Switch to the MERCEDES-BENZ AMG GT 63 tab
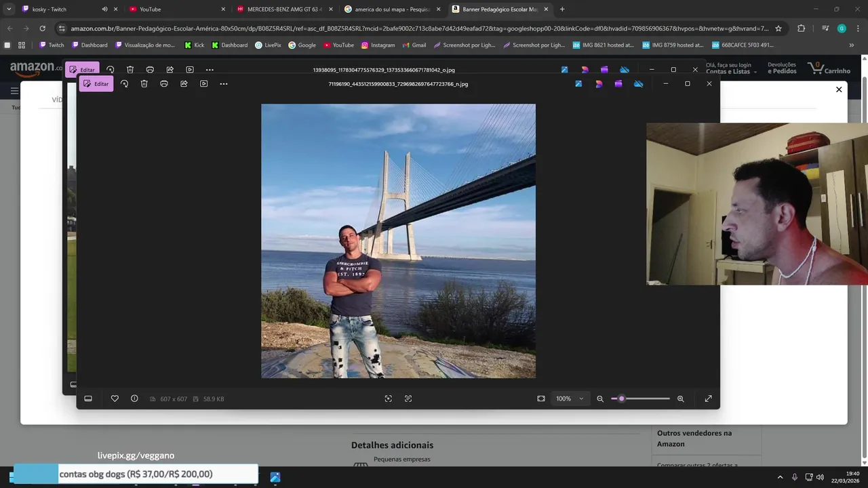 pos(283,9)
